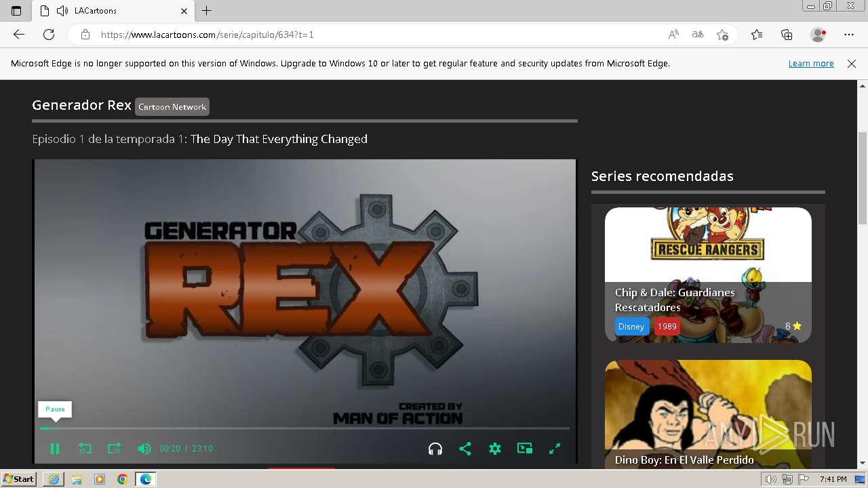Launch Internet Explorer from taskbar

(x=54, y=479)
